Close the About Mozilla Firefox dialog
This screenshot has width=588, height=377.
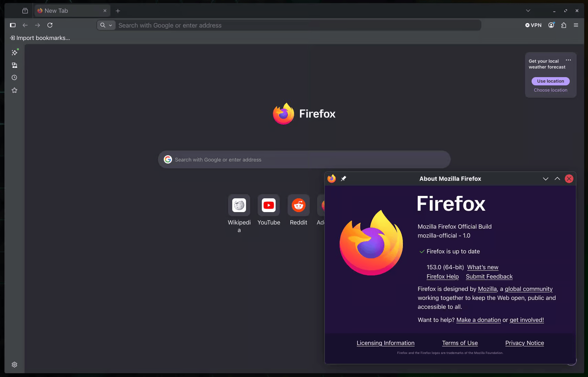pos(569,179)
